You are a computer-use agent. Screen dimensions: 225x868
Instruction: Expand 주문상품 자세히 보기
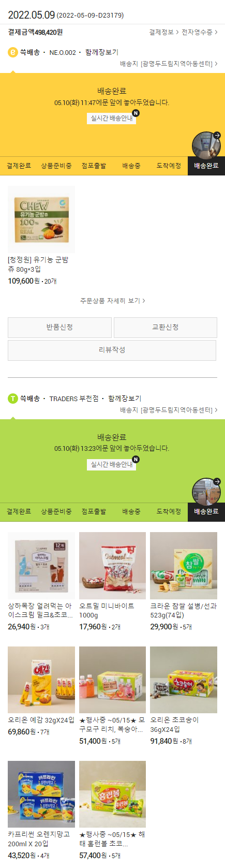click(x=112, y=301)
